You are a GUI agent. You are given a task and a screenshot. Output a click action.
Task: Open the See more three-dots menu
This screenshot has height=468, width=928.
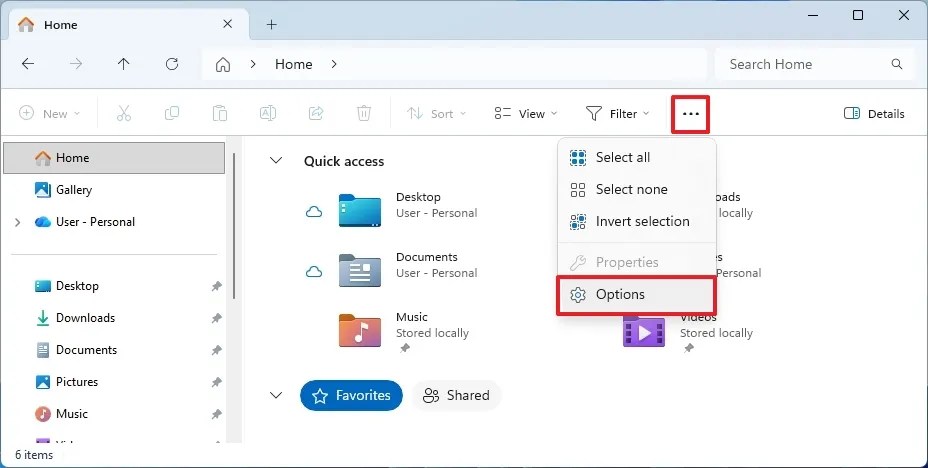tap(691, 114)
